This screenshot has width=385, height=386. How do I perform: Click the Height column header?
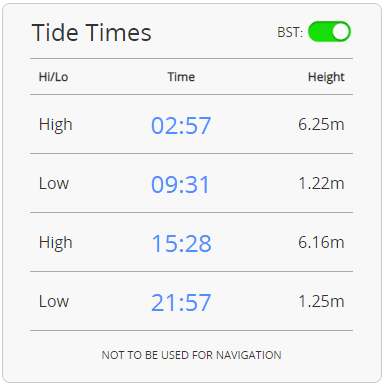pos(326,77)
